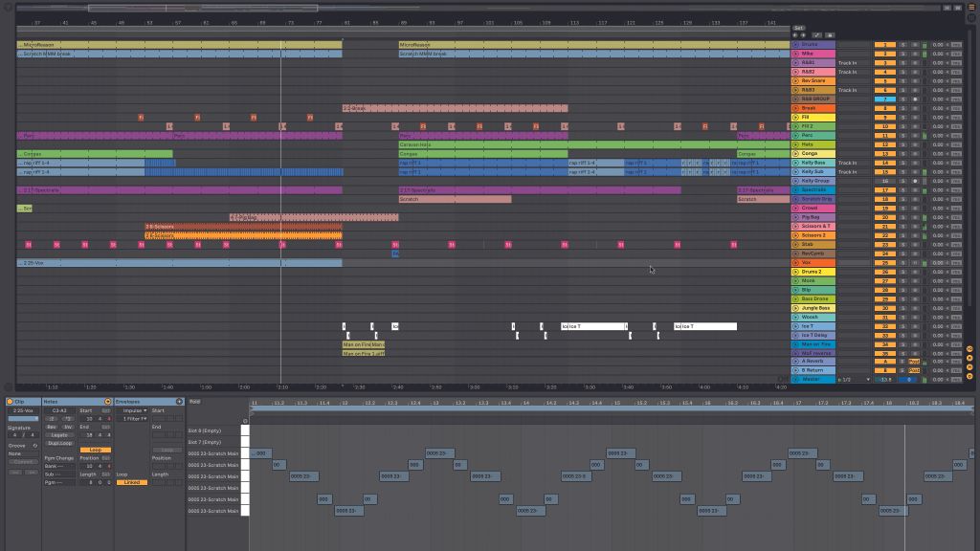This screenshot has height=551, width=980.
Task: Open the Impulse envelope device chooser
Action: click(x=134, y=410)
